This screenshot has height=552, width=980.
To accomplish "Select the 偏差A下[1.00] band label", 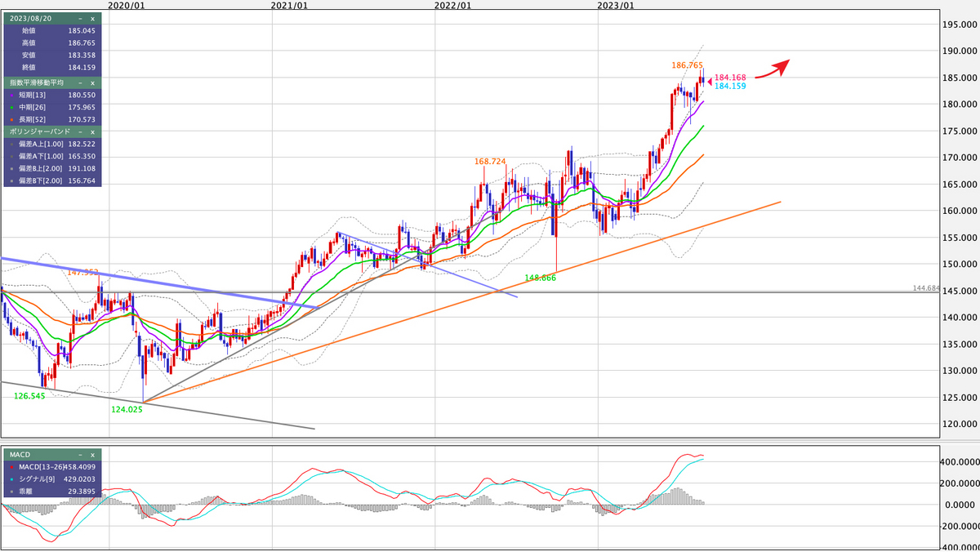I will click(x=41, y=156).
